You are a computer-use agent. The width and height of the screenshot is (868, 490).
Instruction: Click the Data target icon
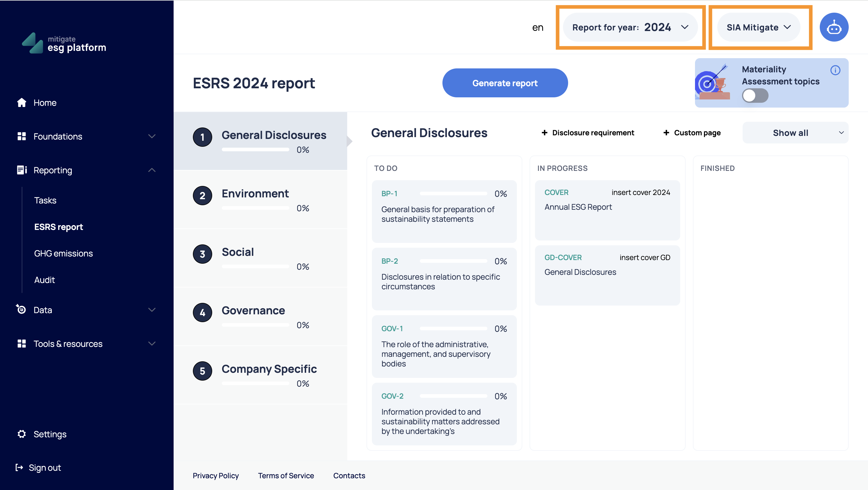click(x=21, y=309)
